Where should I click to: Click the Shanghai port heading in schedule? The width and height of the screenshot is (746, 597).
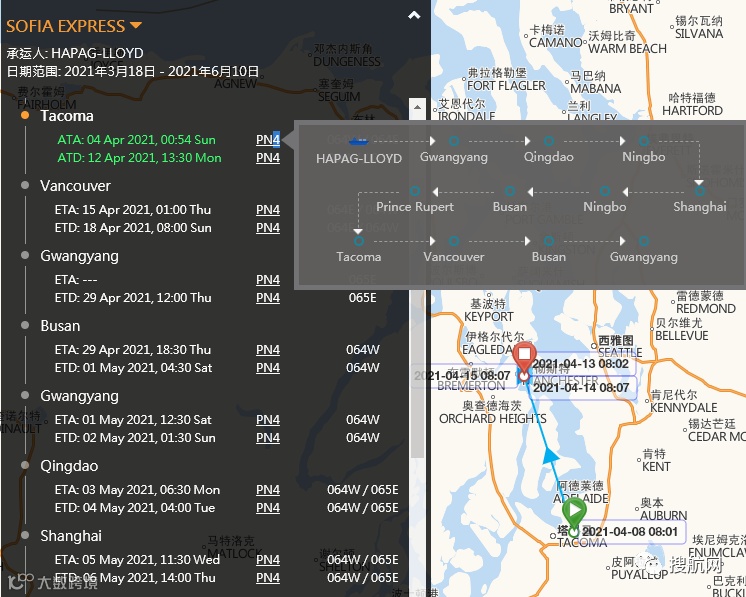(x=71, y=535)
